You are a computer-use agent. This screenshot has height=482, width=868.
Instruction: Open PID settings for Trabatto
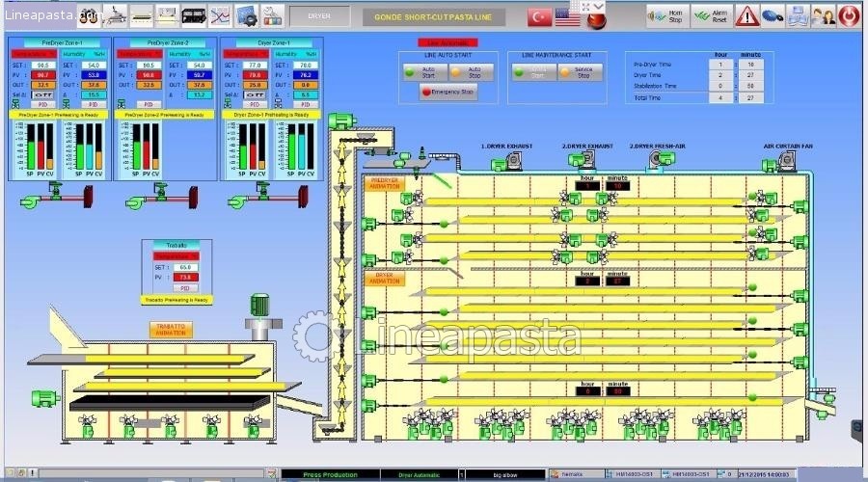tap(183, 287)
